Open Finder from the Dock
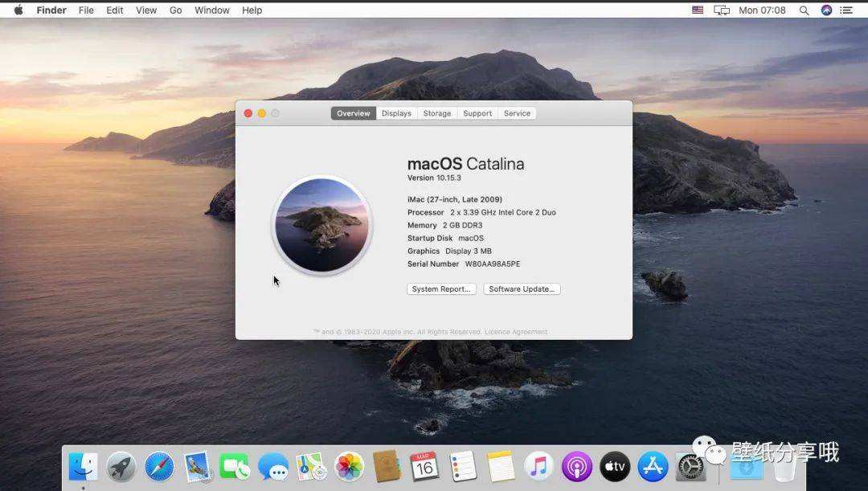This screenshot has height=491, width=868. [x=83, y=466]
